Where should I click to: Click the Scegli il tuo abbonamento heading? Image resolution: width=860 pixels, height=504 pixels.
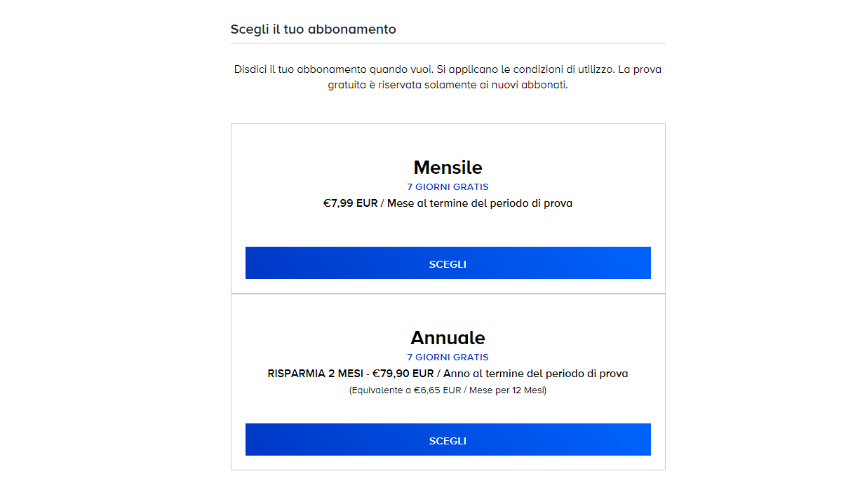tap(313, 29)
